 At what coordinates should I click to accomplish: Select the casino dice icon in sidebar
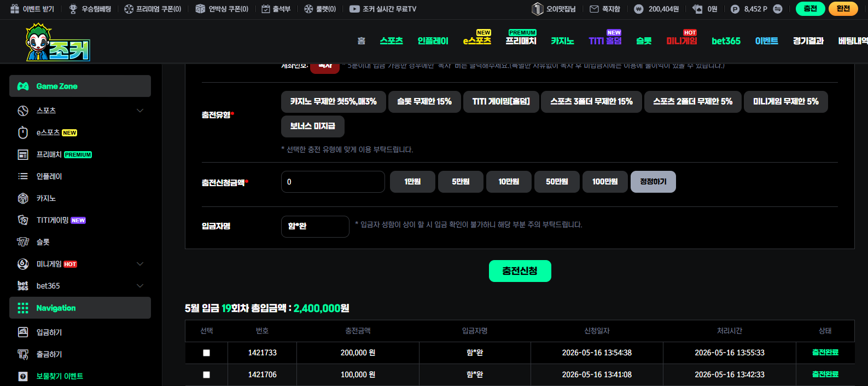(x=23, y=198)
